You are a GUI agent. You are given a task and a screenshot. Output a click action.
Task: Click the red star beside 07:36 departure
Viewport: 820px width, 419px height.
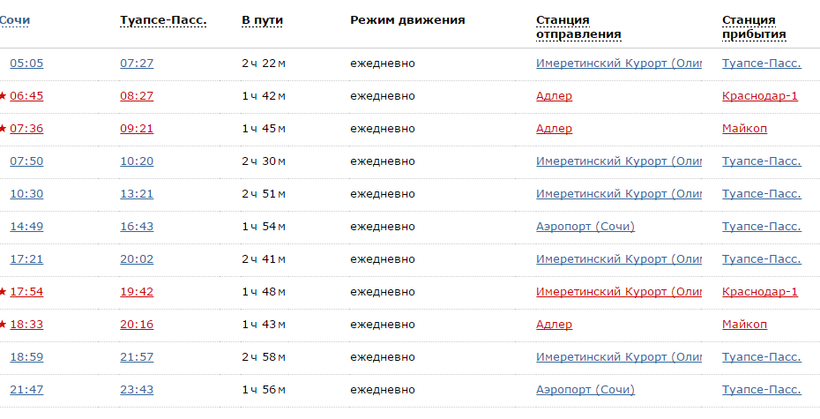tap(3, 128)
